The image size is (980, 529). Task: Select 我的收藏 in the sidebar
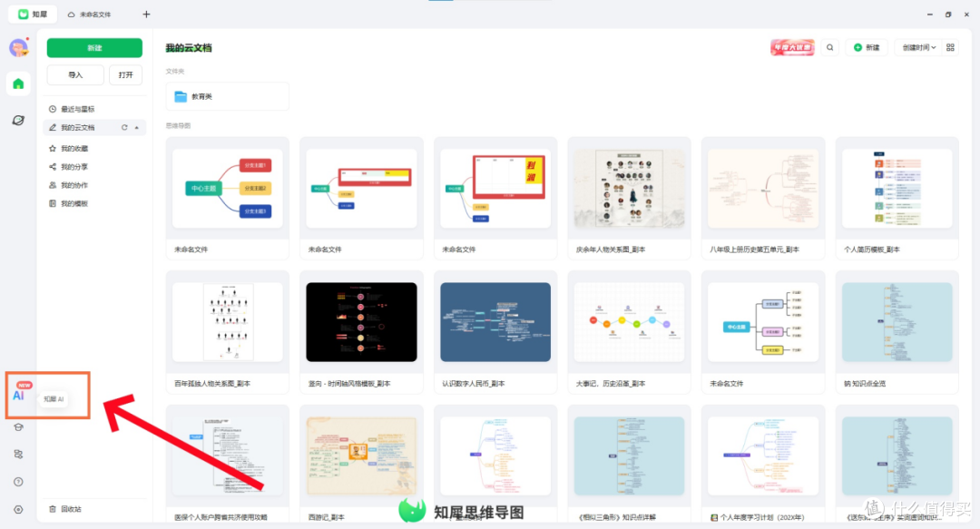(95, 148)
